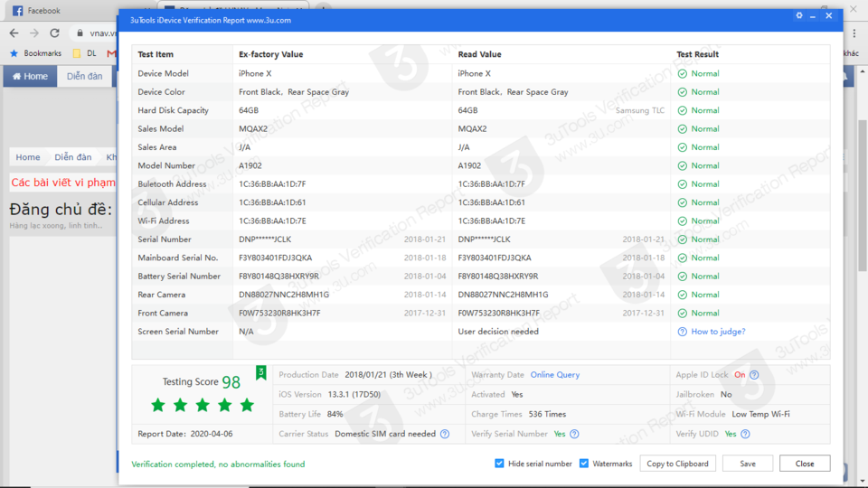
Task: Click the Jailbroken No value
Action: (726, 395)
